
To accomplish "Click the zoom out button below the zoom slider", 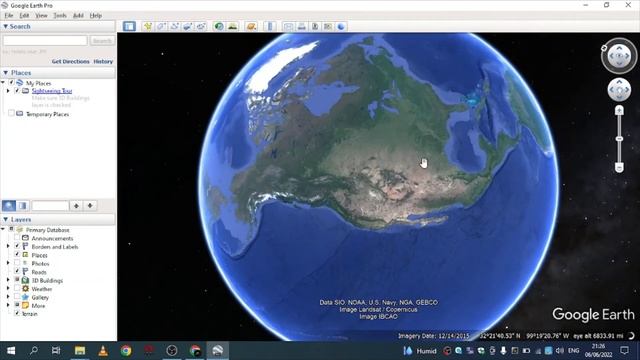I will tap(619, 167).
